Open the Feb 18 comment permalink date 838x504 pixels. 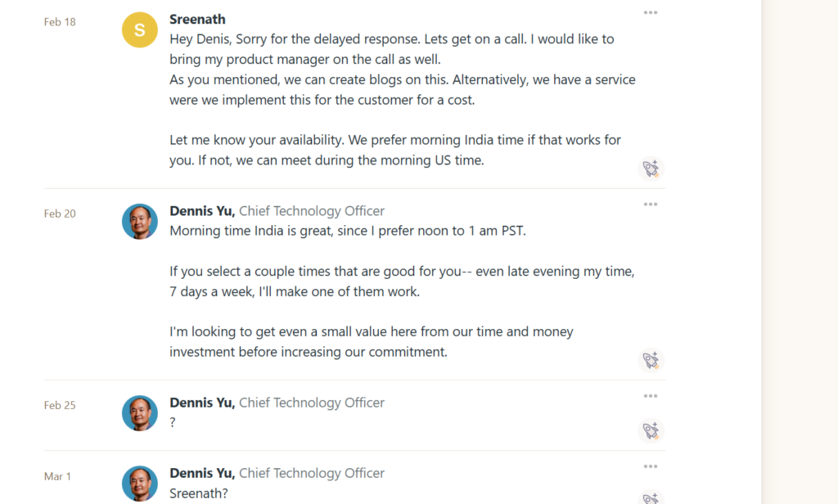(x=60, y=22)
